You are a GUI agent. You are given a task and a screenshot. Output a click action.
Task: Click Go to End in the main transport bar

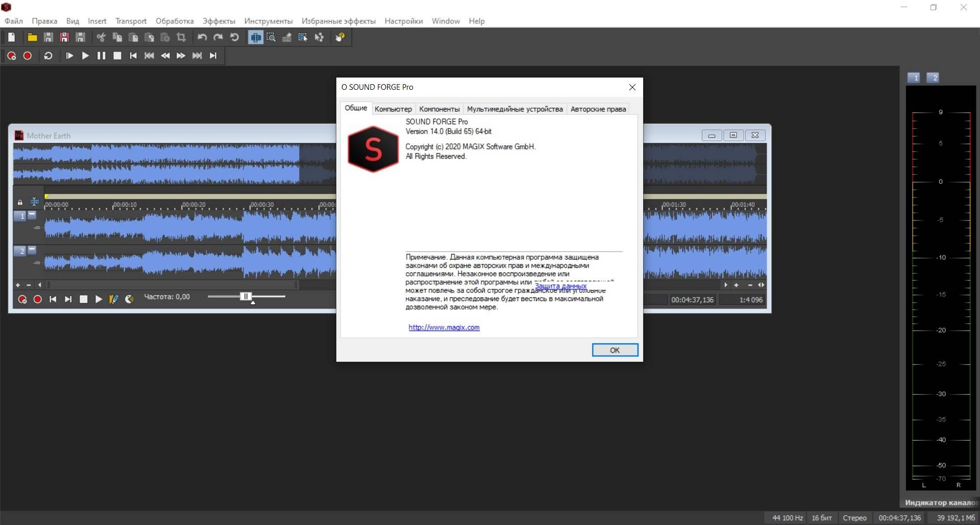point(213,56)
